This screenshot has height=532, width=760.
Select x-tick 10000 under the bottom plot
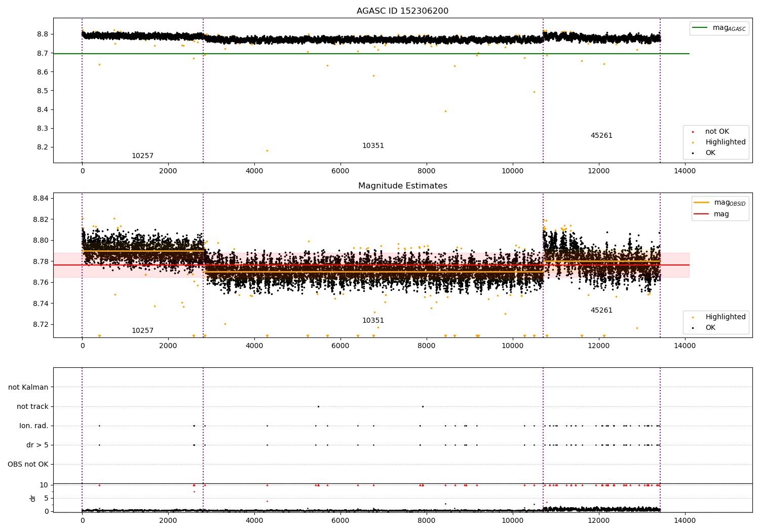coord(512,521)
